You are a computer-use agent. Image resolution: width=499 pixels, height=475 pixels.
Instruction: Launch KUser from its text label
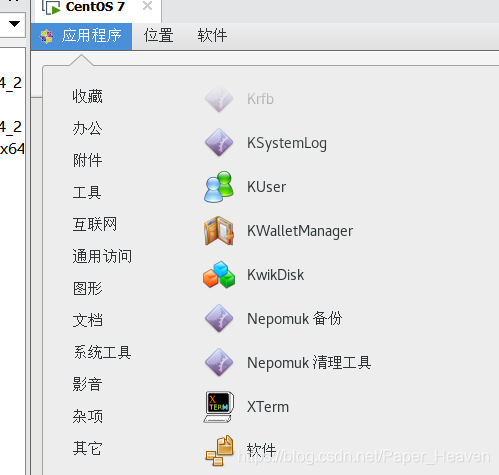pos(266,187)
